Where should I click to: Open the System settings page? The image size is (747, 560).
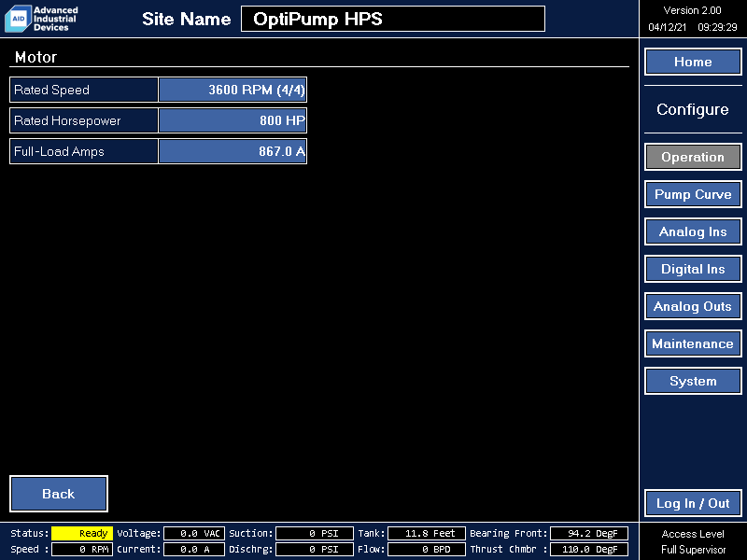(x=693, y=381)
